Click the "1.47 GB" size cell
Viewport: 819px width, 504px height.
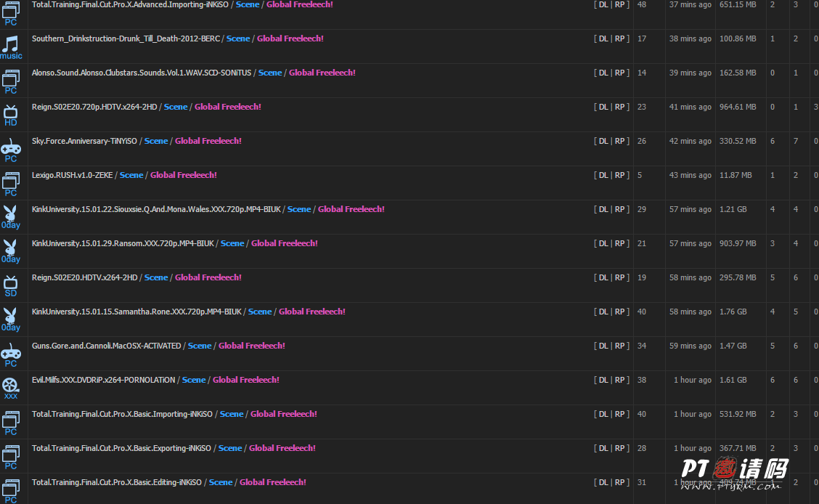point(733,346)
